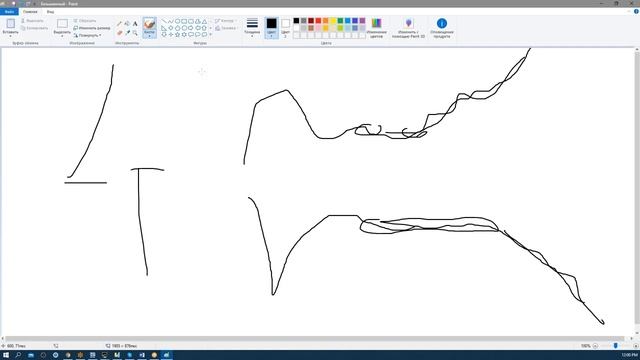Choose the orange color swatch

click(x=326, y=21)
